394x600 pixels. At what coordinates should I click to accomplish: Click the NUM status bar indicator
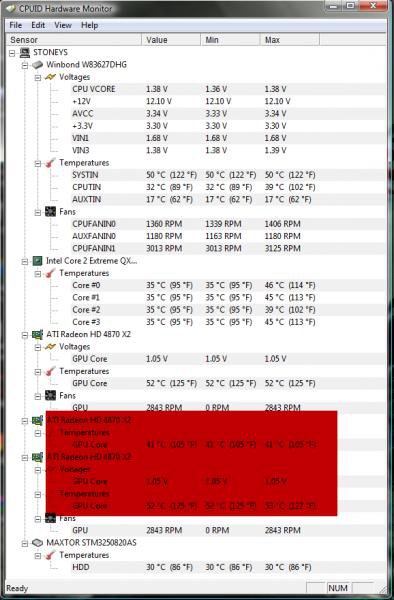click(338, 588)
